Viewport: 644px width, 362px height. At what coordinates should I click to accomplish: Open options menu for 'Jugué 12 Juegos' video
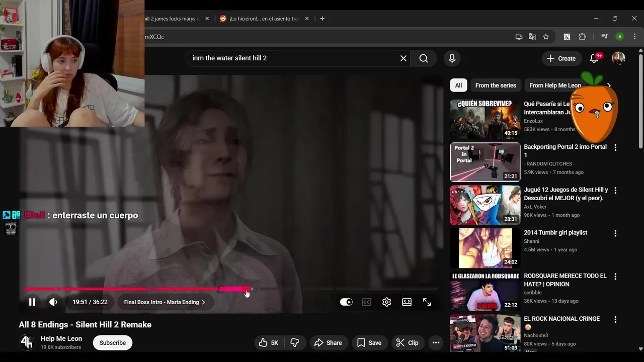[x=615, y=191]
